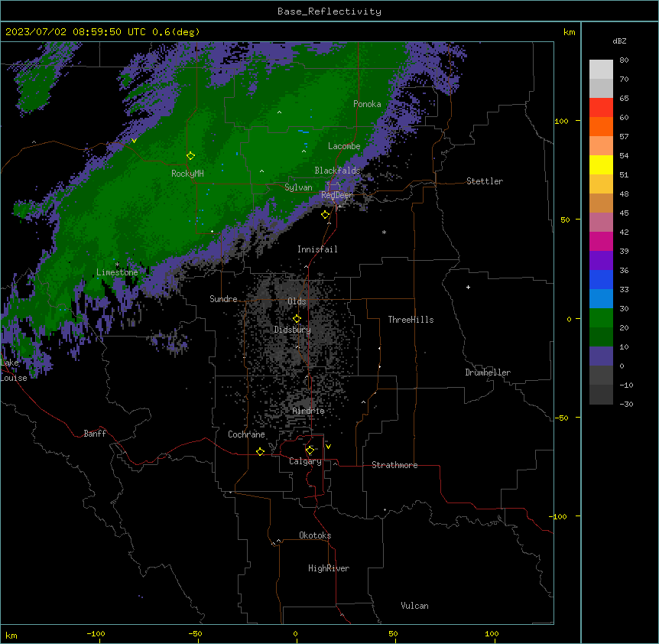Click the Didsbury city label
Image resolution: width=659 pixels, height=644 pixels.
[x=293, y=330]
